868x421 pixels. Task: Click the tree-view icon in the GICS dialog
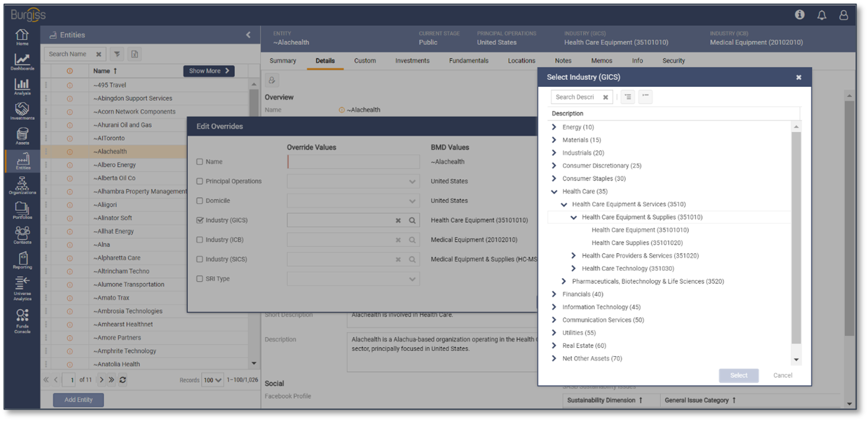(x=627, y=96)
